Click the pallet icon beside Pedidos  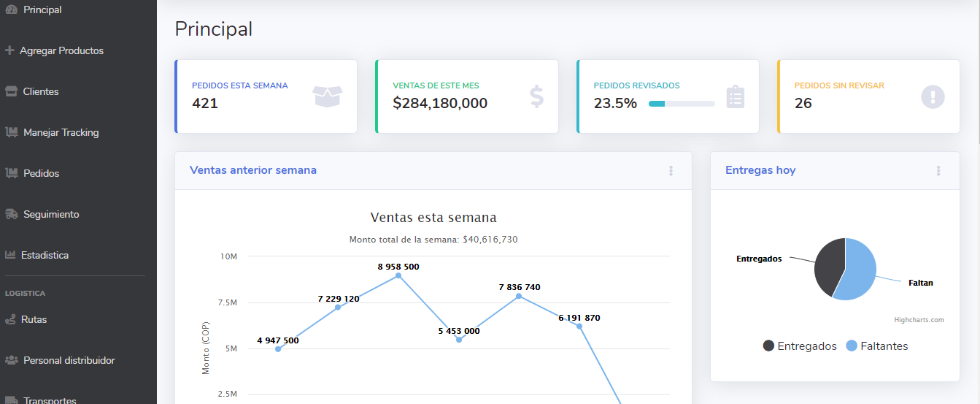click(x=10, y=173)
